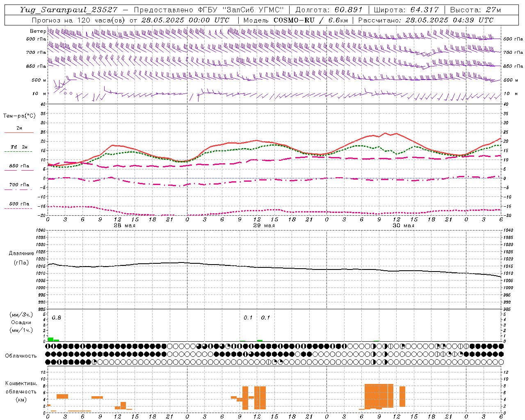Click the tallest green precipitation bar
The width and height of the screenshot is (525, 420).
click(x=50, y=340)
